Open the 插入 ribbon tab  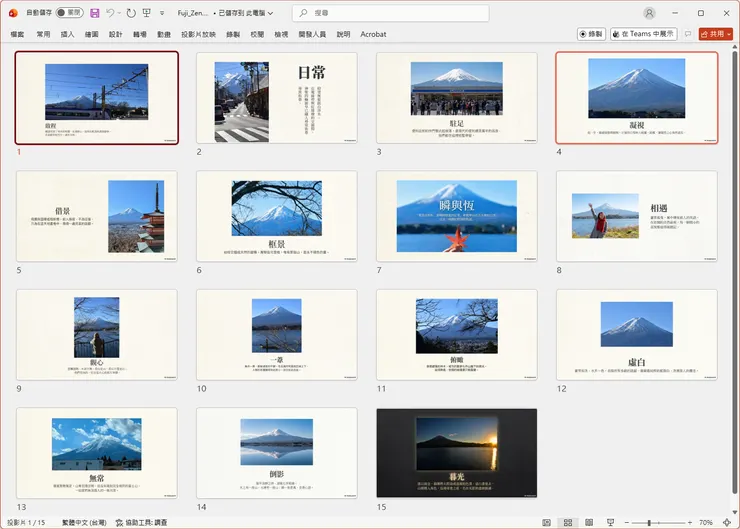click(68, 34)
